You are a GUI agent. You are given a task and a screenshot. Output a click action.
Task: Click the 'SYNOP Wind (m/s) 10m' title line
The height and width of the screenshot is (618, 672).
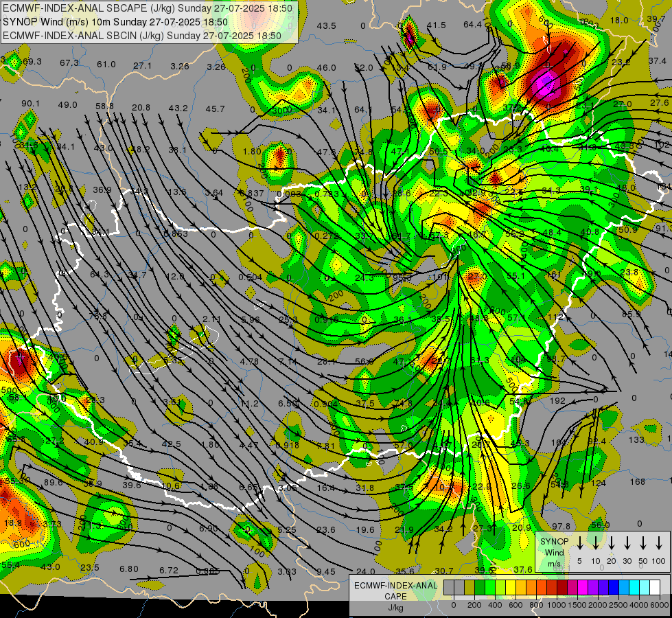(115, 22)
